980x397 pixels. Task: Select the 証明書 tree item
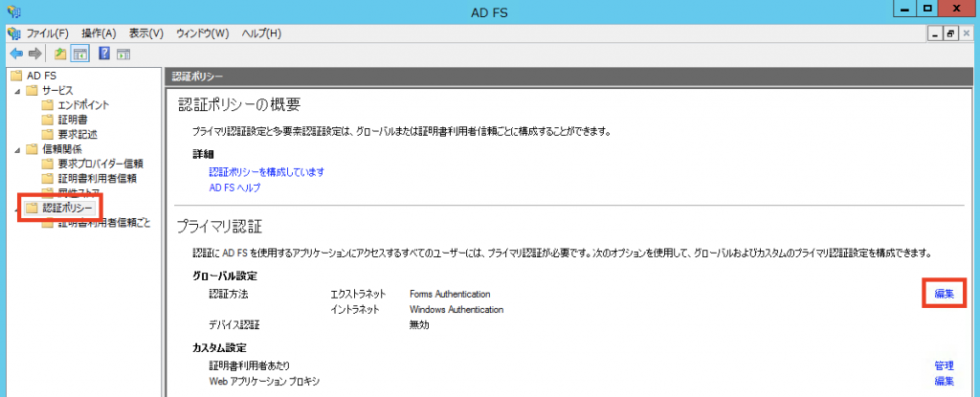[73, 120]
